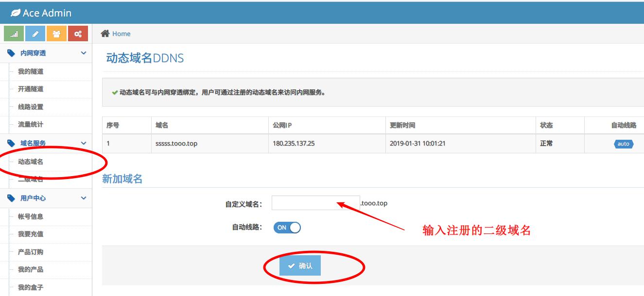
Task: Click the orange users shortcut icon
Action: tap(56, 34)
